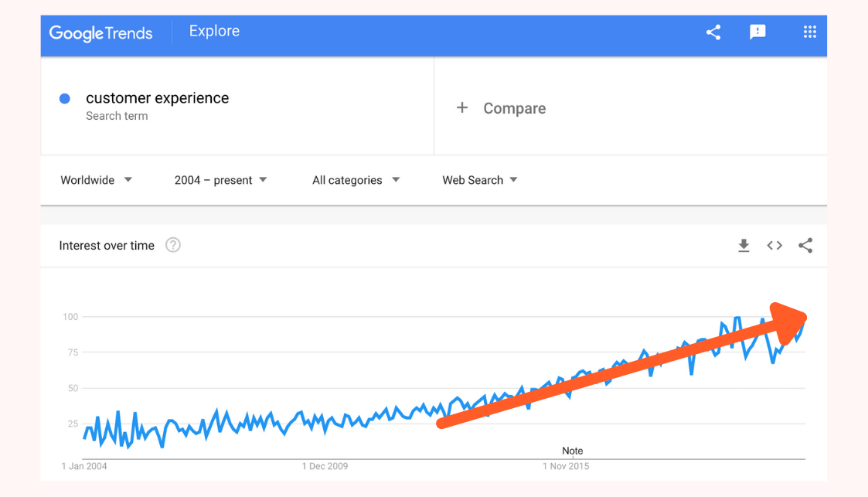Expand the All categories dropdown
868x497 pixels.
point(356,180)
